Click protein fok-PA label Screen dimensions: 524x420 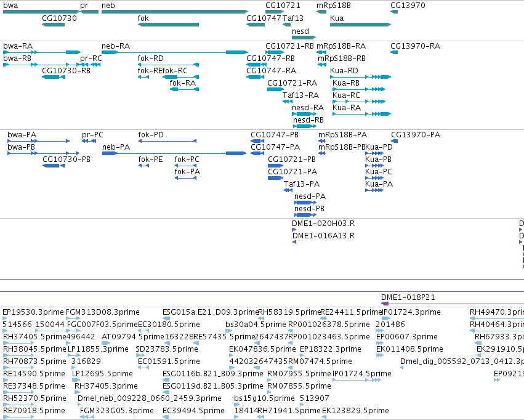tap(187, 172)
